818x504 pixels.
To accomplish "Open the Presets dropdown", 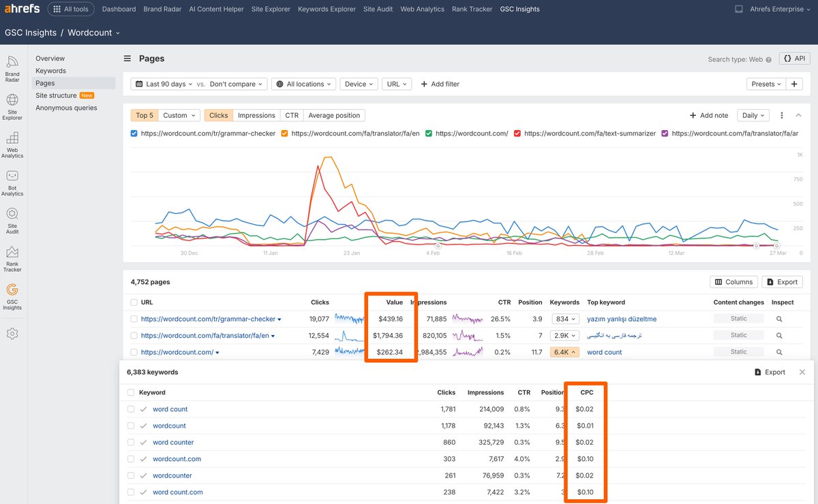I will click(x=766, y=84).
